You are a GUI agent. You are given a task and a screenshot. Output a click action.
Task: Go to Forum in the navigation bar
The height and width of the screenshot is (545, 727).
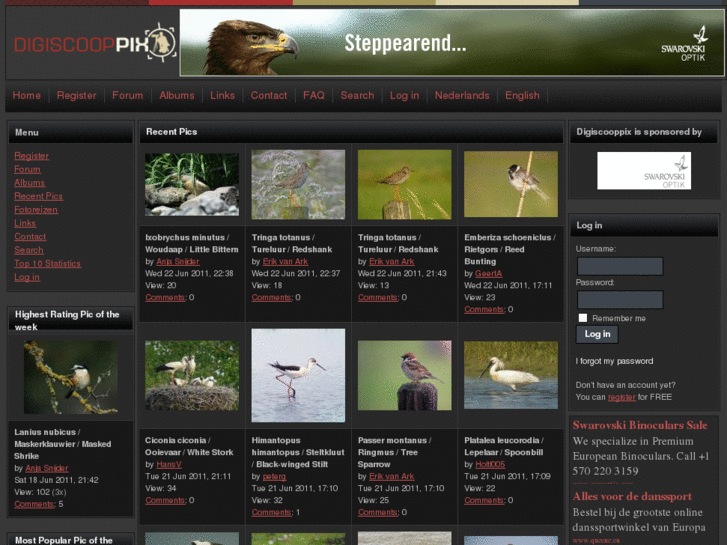pos(128,96)
